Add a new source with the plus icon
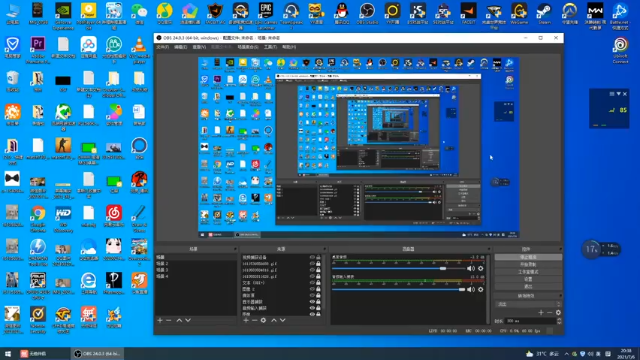This screenshot has height=360, width=640. tap(246, 320)
